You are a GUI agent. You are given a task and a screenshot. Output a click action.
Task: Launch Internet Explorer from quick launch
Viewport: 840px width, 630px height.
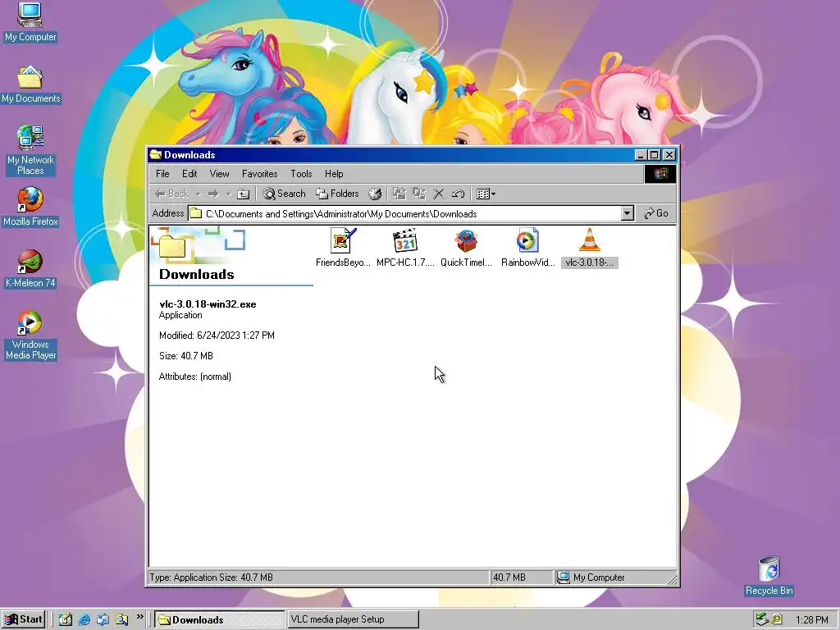tap(84, 619)
